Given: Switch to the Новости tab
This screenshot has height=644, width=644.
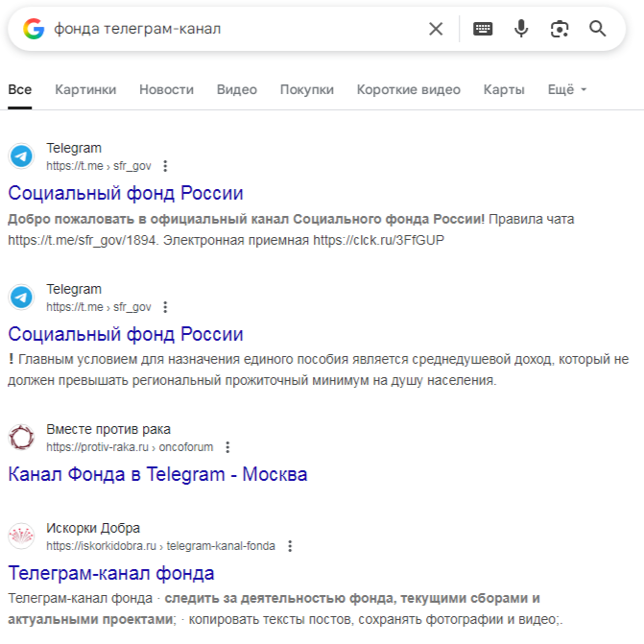Looking at the screenshot, I should coord(166,89).
